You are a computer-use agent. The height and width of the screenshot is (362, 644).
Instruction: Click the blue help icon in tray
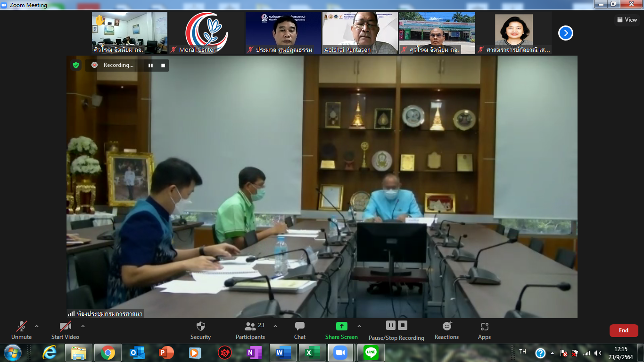point(540,353)
